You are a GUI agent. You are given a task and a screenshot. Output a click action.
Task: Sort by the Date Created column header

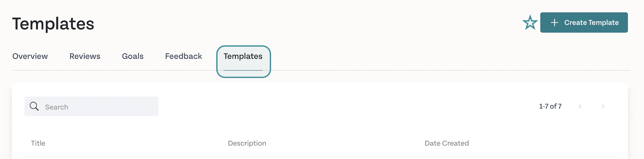(x=447, y=143)
